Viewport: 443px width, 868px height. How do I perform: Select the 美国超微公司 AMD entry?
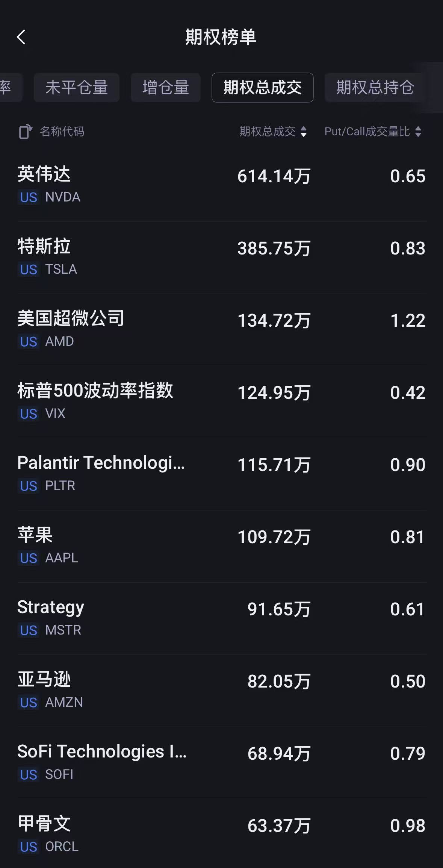click(221, 329)
